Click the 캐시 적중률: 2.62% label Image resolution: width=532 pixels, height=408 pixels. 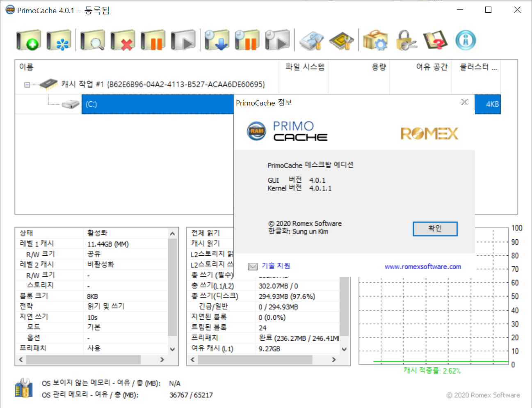[432, 371]
